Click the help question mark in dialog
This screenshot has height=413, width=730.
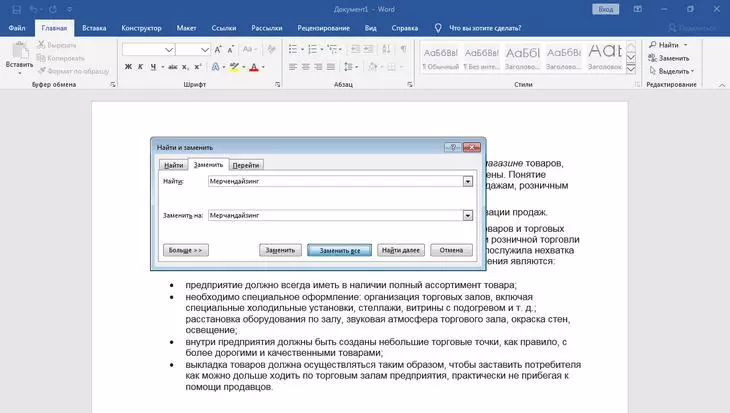coord(453,146)
